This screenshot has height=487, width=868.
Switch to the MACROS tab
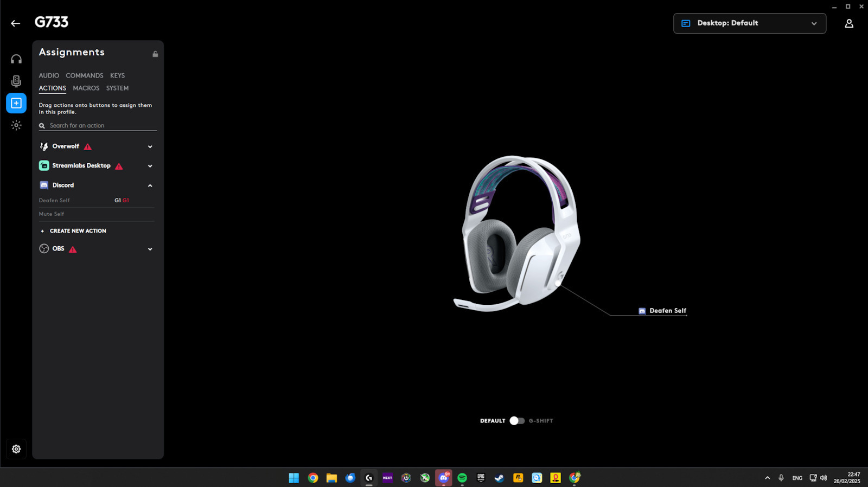(86, 88)
